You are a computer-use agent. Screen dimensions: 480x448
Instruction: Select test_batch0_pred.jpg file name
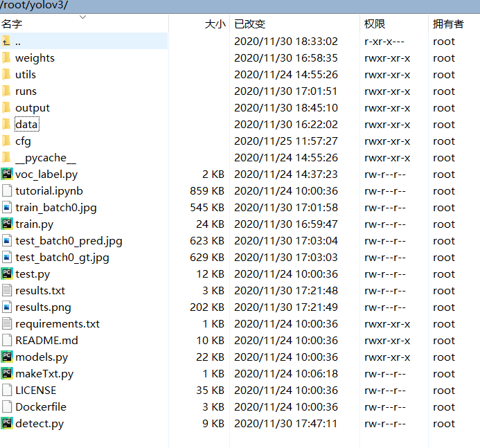(x=69, y=241)
